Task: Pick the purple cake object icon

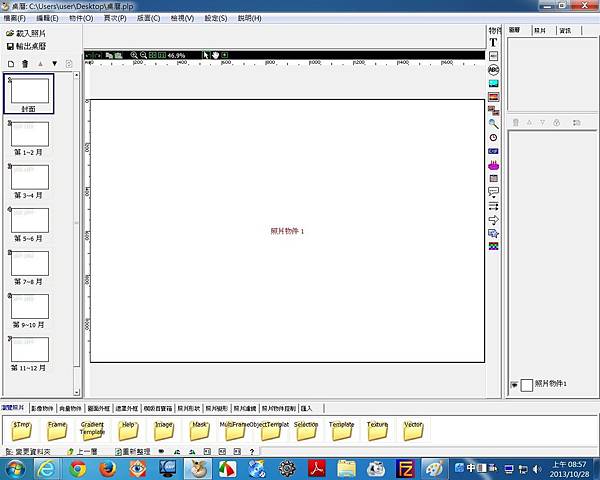Action: click(494, 165)
